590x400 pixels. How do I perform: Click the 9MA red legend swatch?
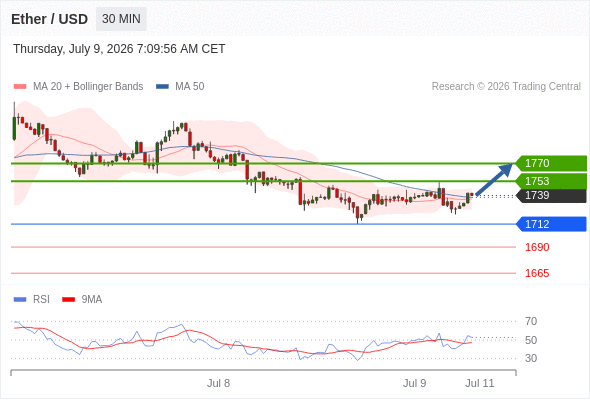pyautogui.click(x=68, y=300)
